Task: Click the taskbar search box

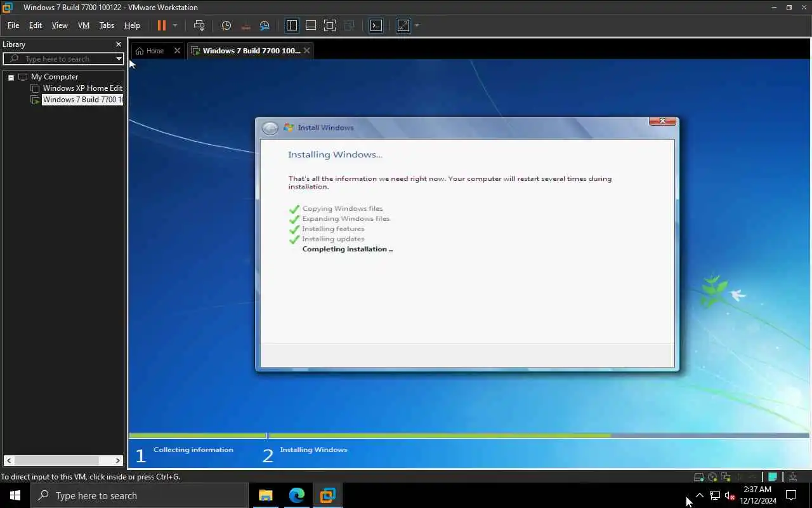Action: (140, 495)
